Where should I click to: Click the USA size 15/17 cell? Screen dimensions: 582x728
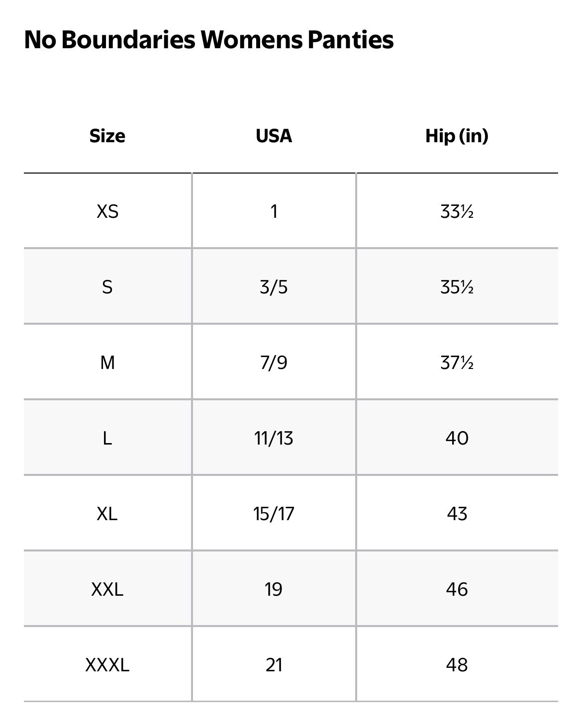click(x=274, y=514)
